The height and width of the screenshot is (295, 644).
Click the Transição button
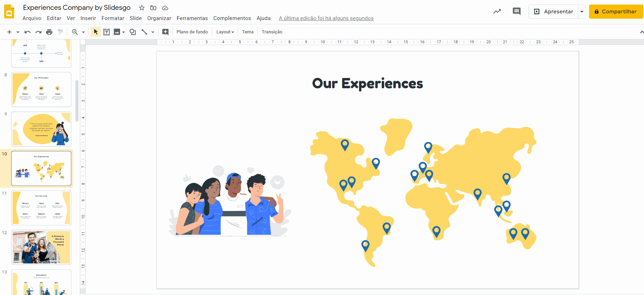pos(272,32)
